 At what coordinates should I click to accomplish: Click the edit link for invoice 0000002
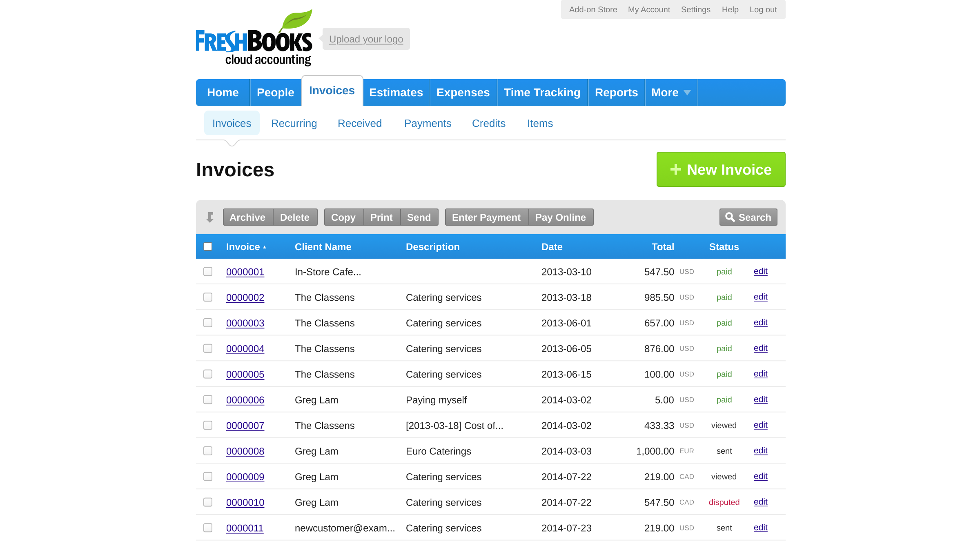(760, 297)
